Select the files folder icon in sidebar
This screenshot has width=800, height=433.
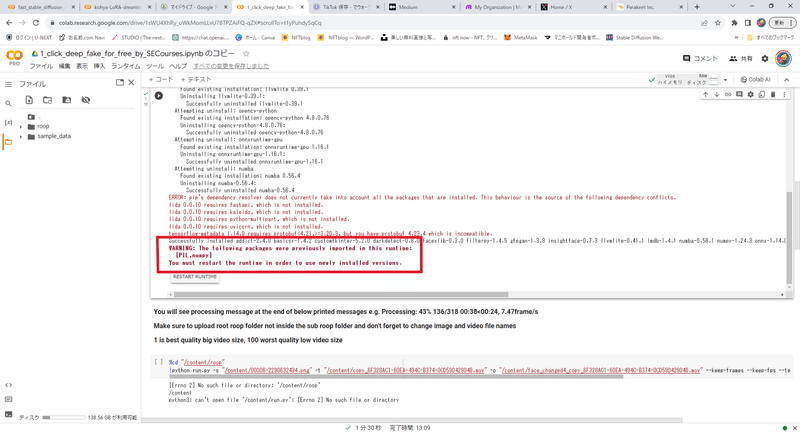pyautogui.click(x=8, y=142)
